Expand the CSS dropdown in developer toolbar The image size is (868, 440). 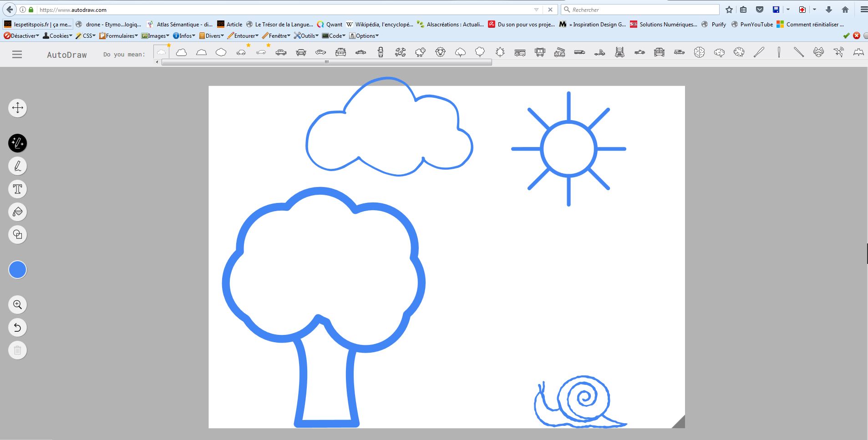click(86, 36)
